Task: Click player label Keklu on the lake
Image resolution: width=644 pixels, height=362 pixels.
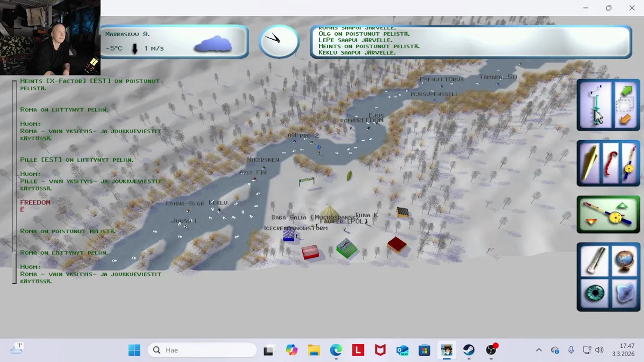Action: click(x=218, y=203)
